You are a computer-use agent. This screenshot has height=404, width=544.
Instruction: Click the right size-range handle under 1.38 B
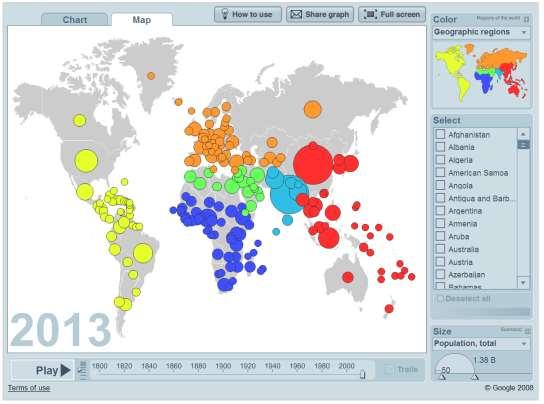(x=475, y=376)
